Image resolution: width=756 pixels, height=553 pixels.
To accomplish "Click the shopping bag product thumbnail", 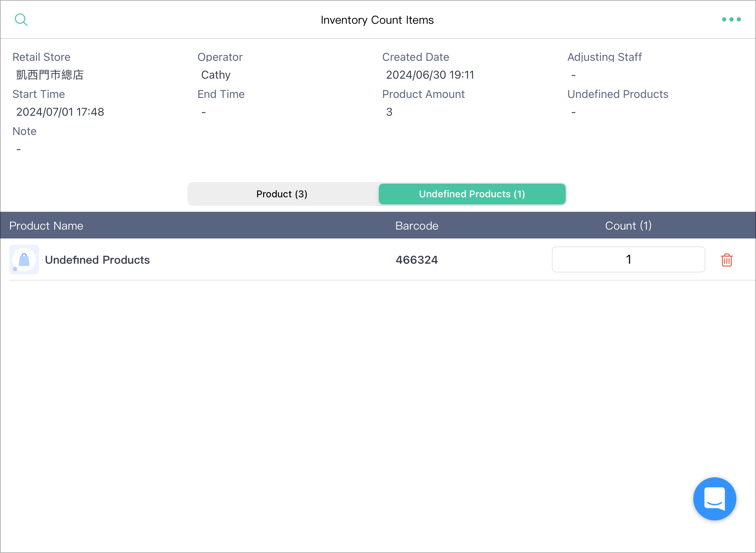I will [24, 260].
